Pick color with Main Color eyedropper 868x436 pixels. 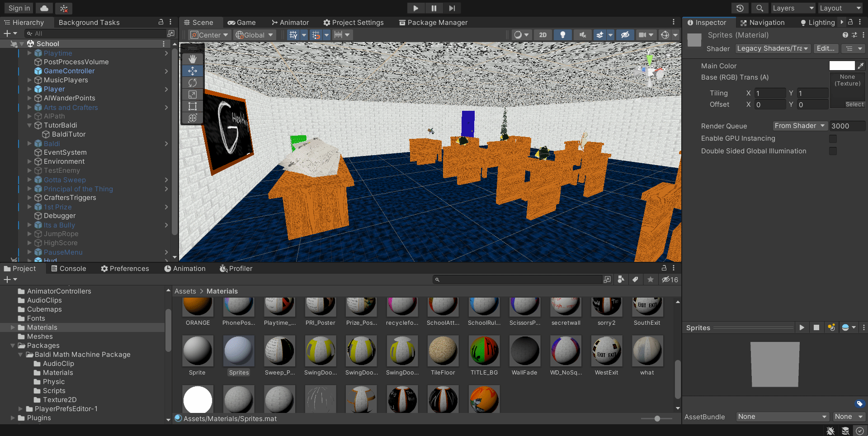point(861,66)
